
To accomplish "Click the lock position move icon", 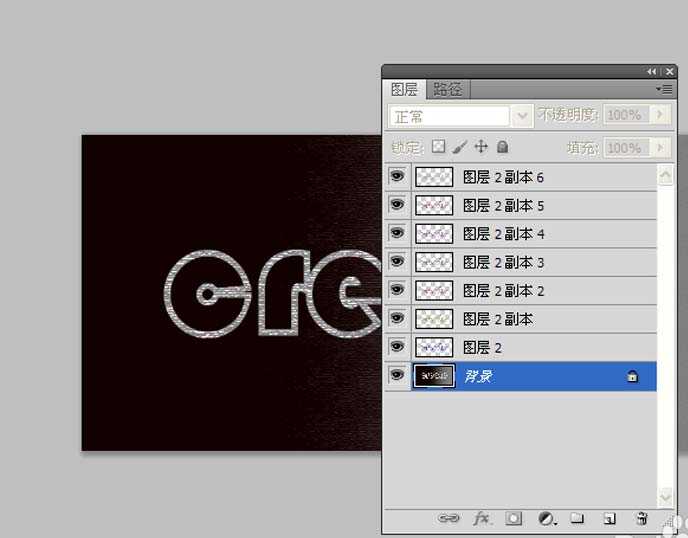I will [x=481, y=147].
